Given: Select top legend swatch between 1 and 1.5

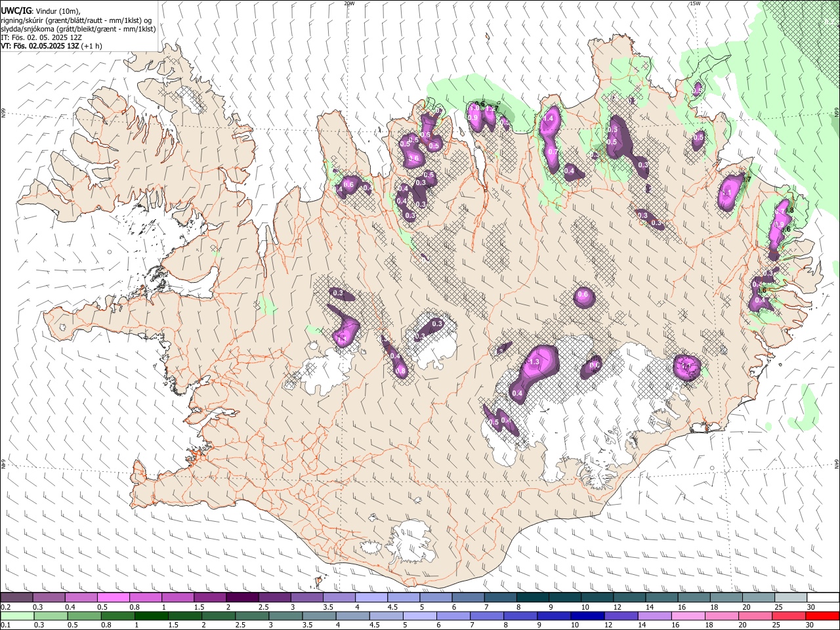Looking at the screenshot, I should 177,597.
